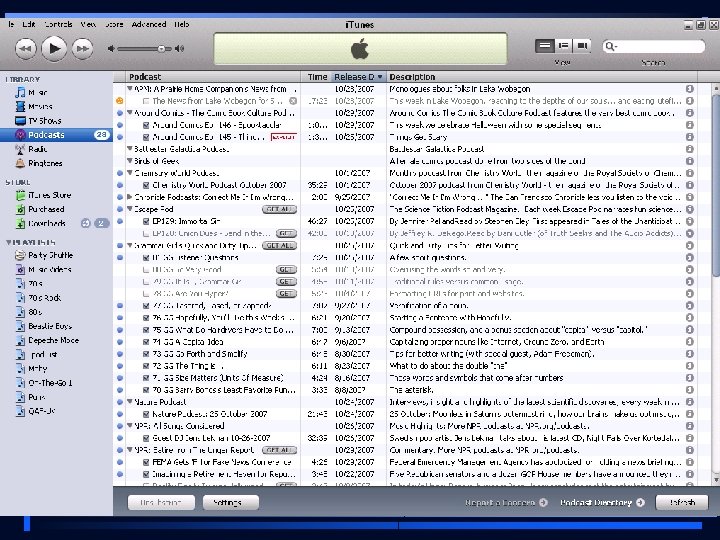This screenshot has height=540, width=720.
Task: Expand the Chronicle Podcasts group
Action: point(128,197)
